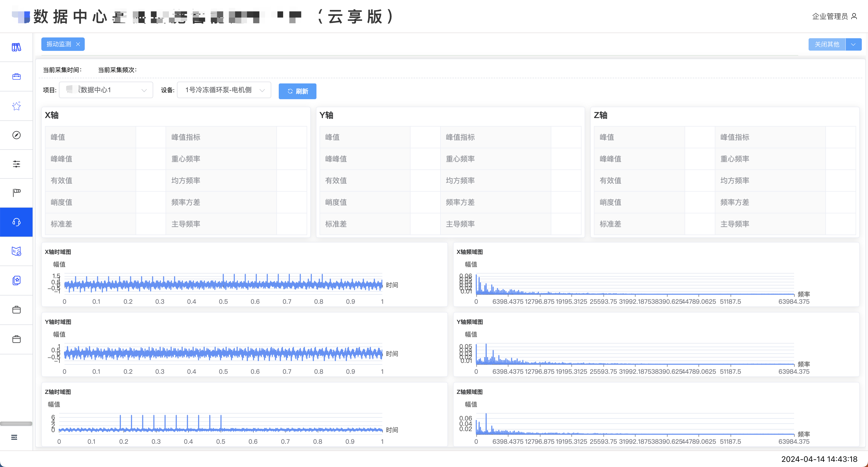Click 频率方差 in the Z轴 table

coord(734,202)
